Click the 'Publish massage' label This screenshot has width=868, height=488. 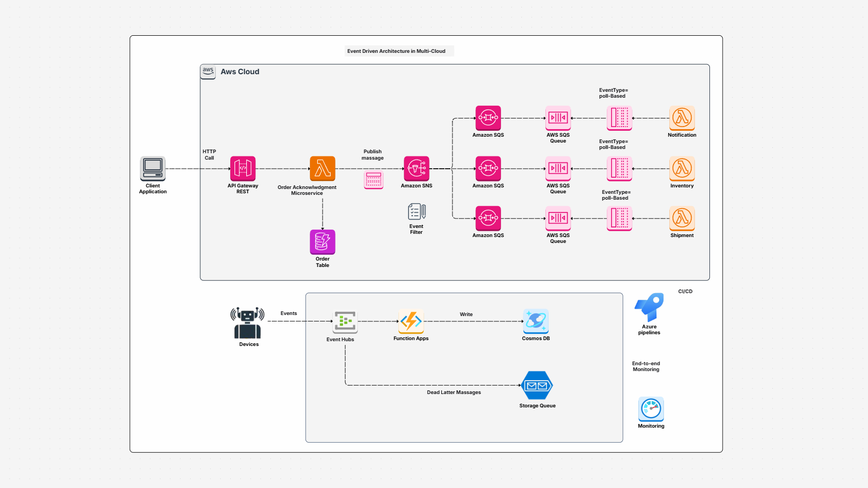[x=373, y=155]
